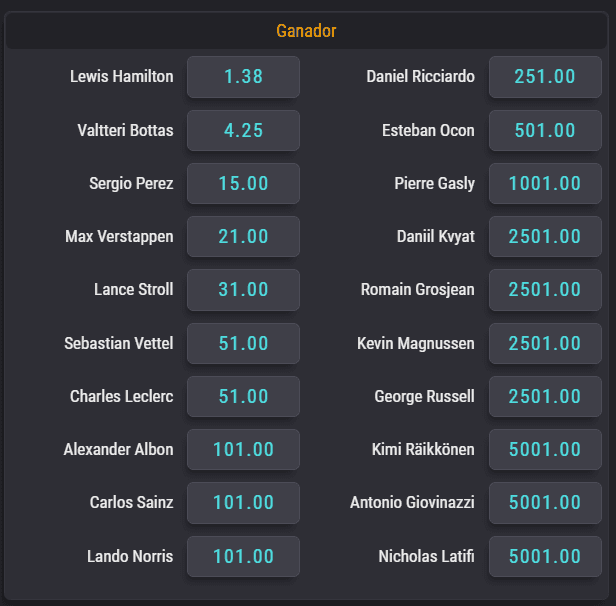Click the Max Verstappen name label
616x606 pixels.
click(119, 237)
